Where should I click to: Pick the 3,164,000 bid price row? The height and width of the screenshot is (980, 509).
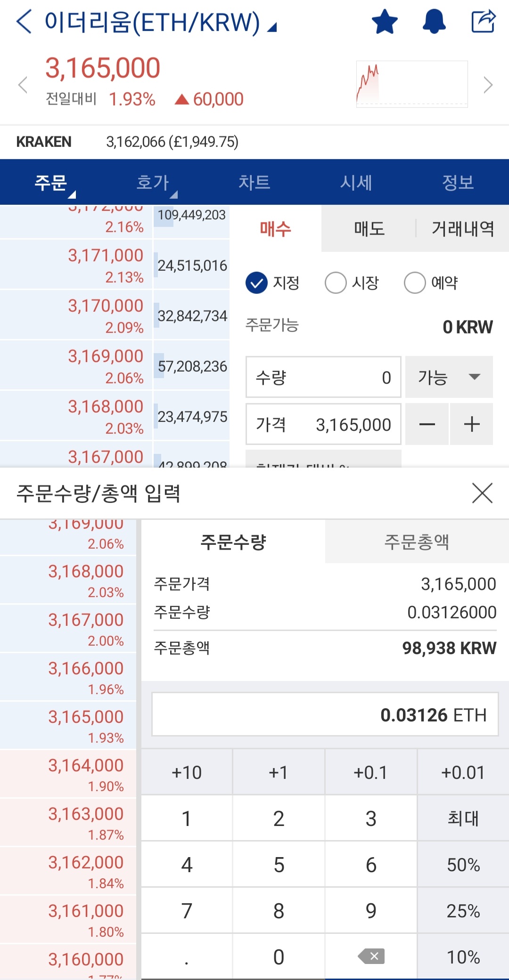(68, 773)
